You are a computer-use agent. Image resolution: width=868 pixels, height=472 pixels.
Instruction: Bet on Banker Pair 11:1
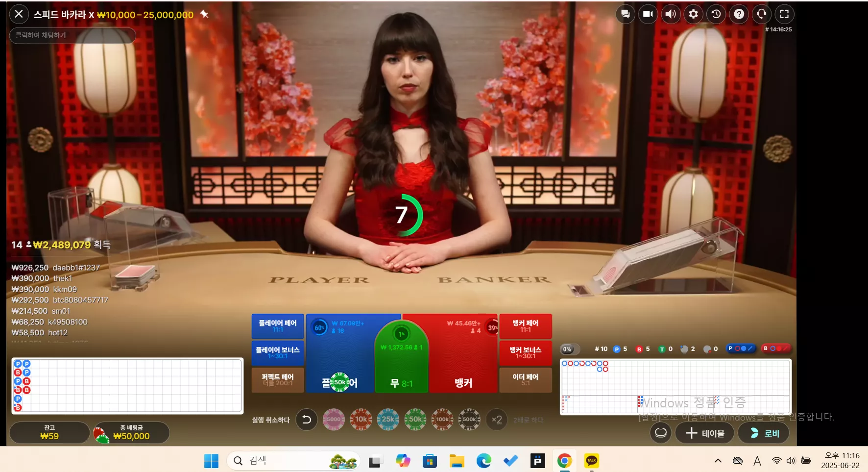(526, 326)
